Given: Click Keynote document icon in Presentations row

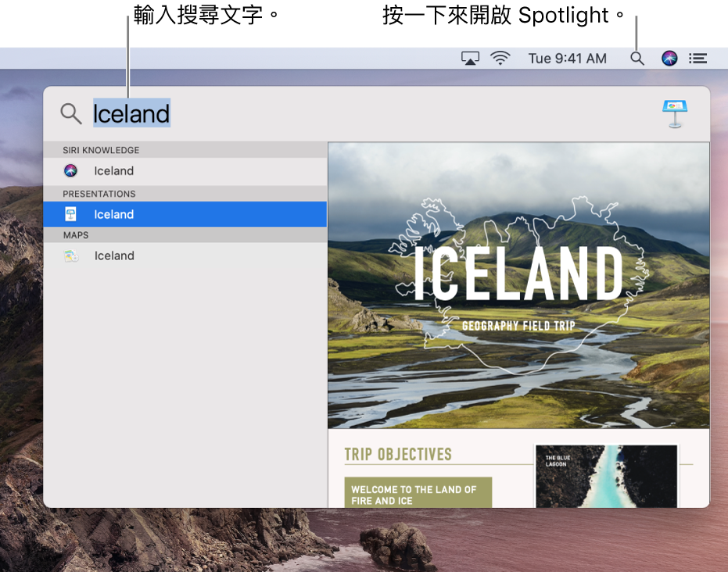Looking at the screenshot, I should [x=70, y=214].
